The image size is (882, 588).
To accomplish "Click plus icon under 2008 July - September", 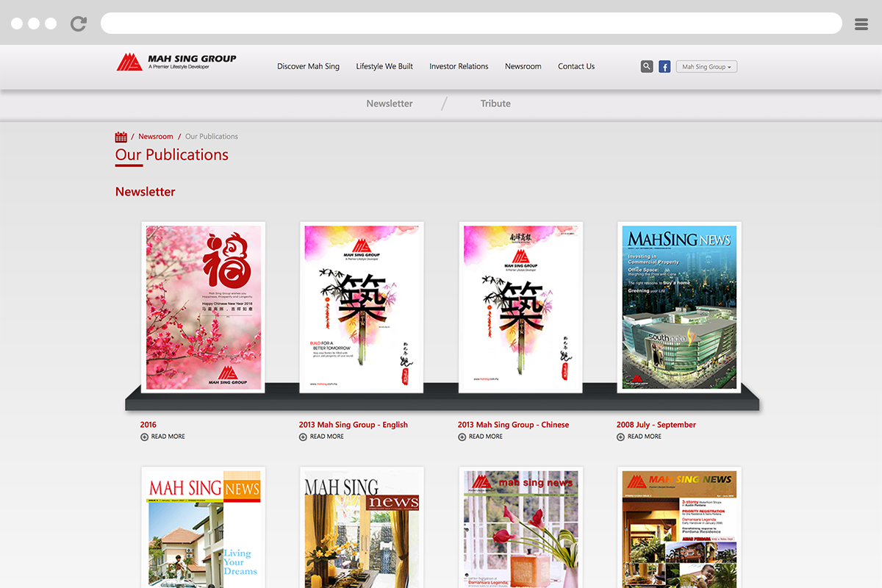I will 620,437.
